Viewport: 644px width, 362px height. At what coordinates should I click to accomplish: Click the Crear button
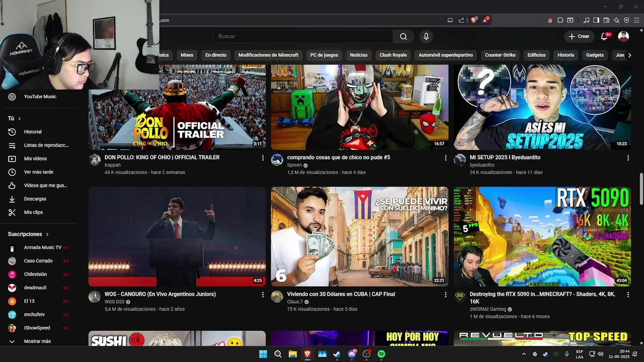579,36
